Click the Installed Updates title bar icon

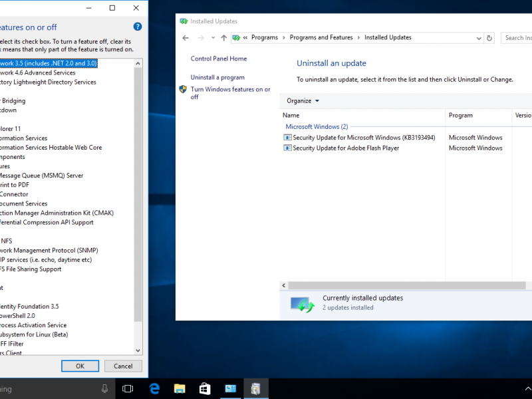(184, 21)
